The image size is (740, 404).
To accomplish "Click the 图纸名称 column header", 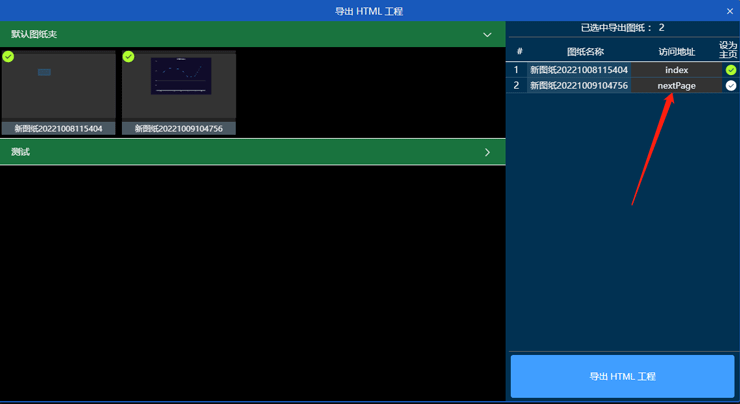I will point(585,51).
